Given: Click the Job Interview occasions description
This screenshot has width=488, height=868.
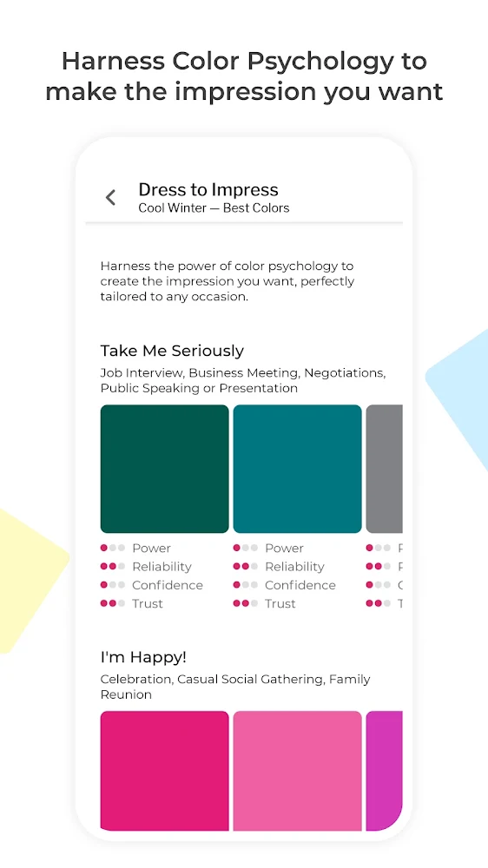Looking at the screenshot, I should [243, 380].
